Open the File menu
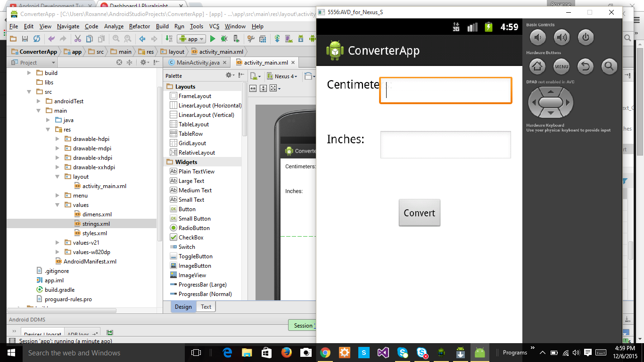 [14, 26]
